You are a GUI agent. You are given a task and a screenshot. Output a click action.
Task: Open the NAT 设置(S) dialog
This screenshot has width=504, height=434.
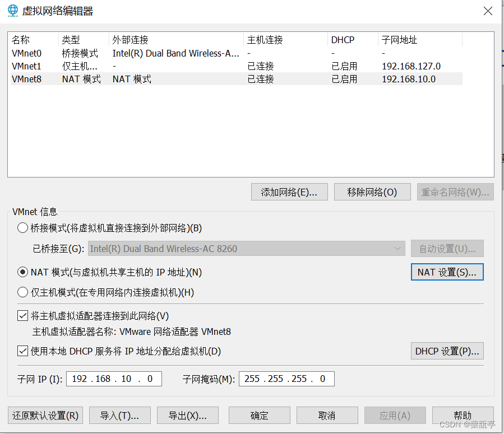pos(447,272)
